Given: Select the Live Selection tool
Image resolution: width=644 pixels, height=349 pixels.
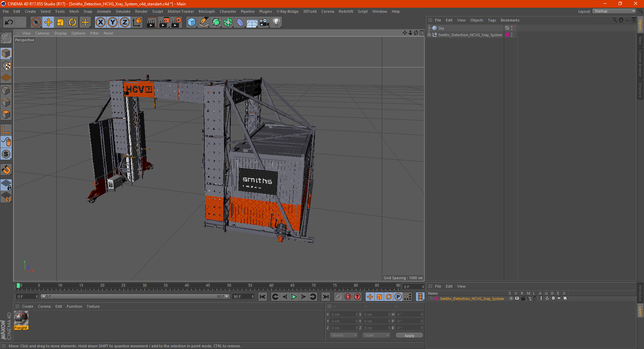Looking at the screenshot, I should pos(36,22).
